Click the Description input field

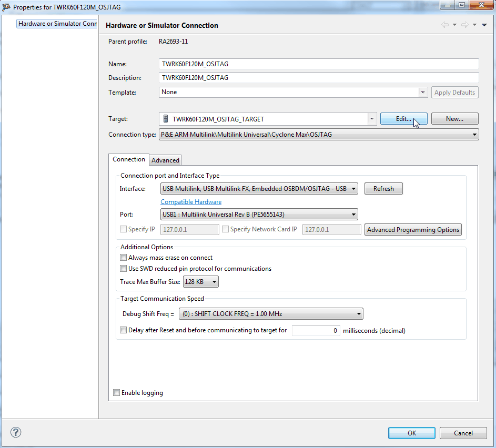(x=319, y=77)
